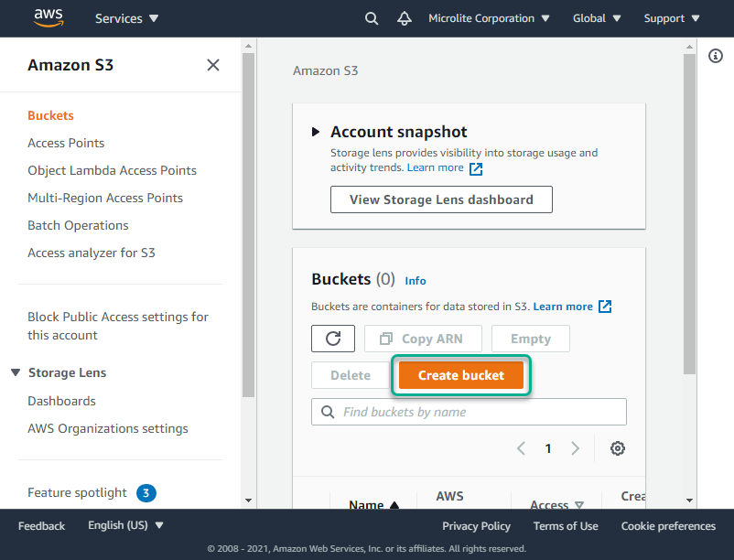The width and height of the screenshot is (734, 560).
Task: Open Cookie preferences link
Action: (668, 526)
